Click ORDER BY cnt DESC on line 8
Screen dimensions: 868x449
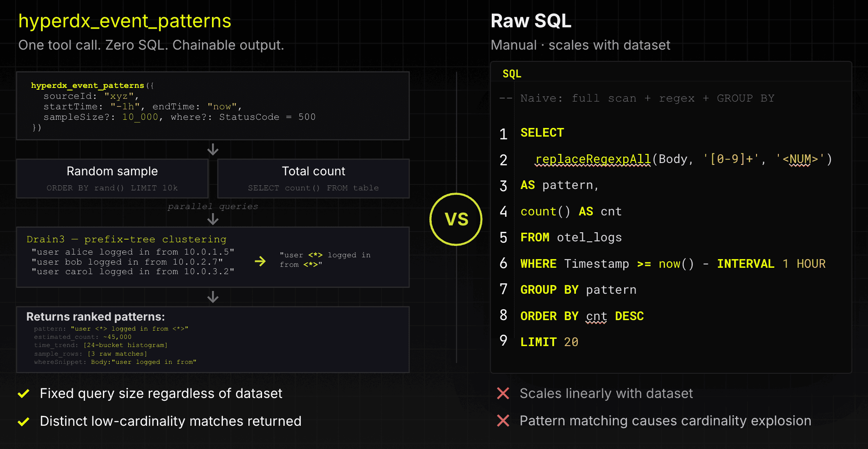point(582,316)
